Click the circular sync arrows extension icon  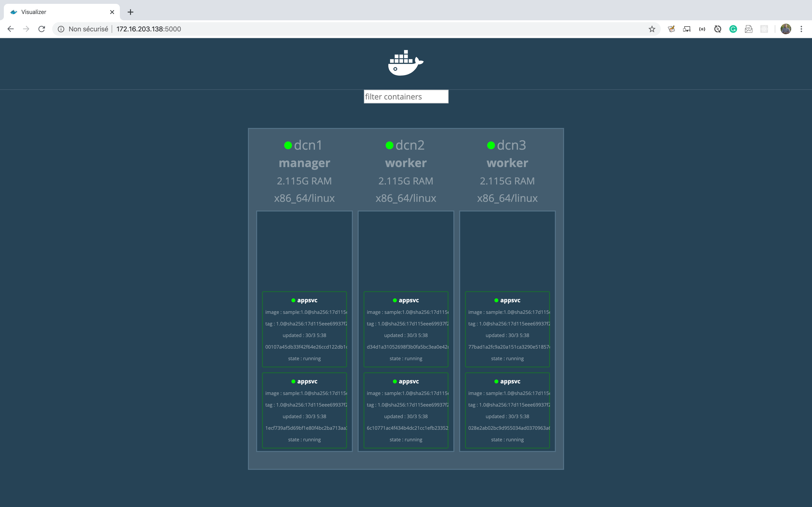click(717, 29)
